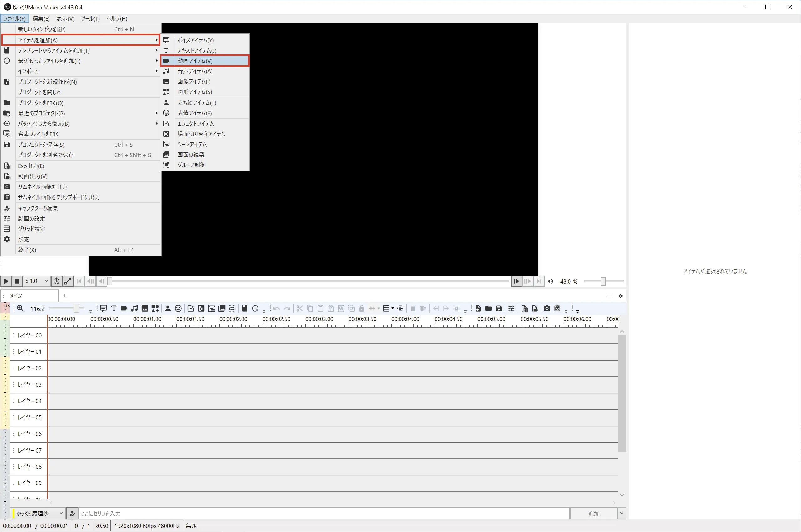Image resolution: width=801 pixels, height=532 pixels.
Task: Click the image item icon in timeline toolbar
Action: [x=145, y=309]
